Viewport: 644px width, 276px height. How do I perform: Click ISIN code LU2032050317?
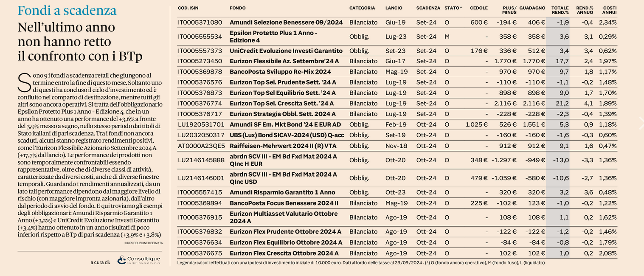pos(201,135)
